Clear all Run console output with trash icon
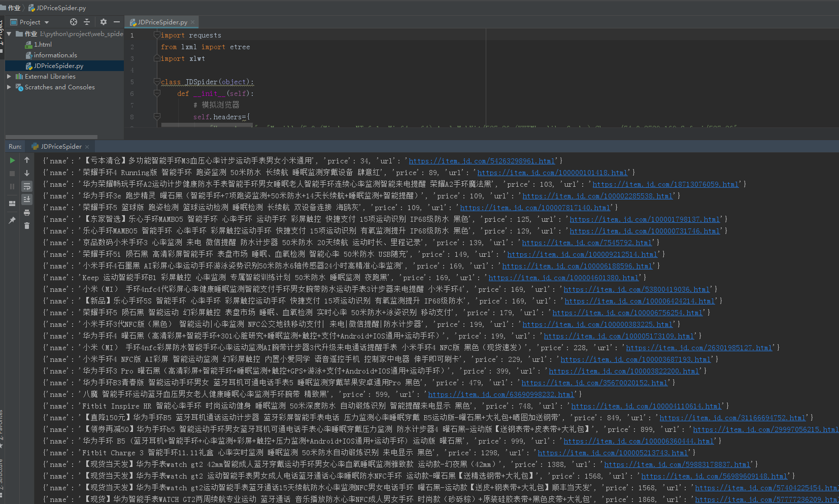 [x=27, y=225]
